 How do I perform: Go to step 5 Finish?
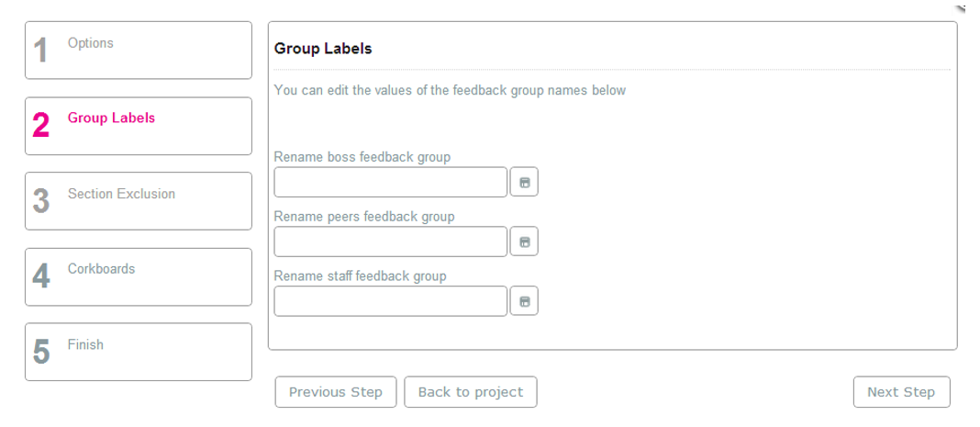point(139,352)
